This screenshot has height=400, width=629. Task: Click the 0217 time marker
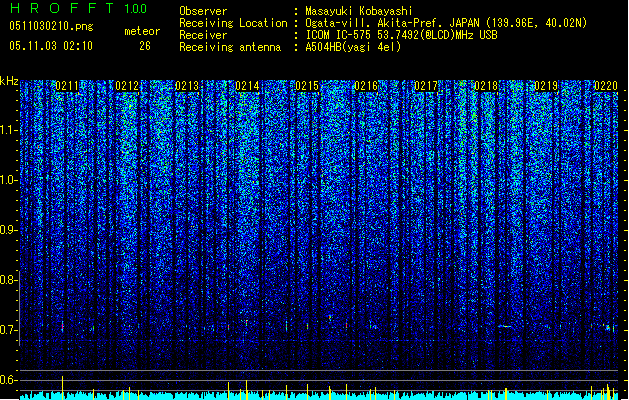point(426,86)
